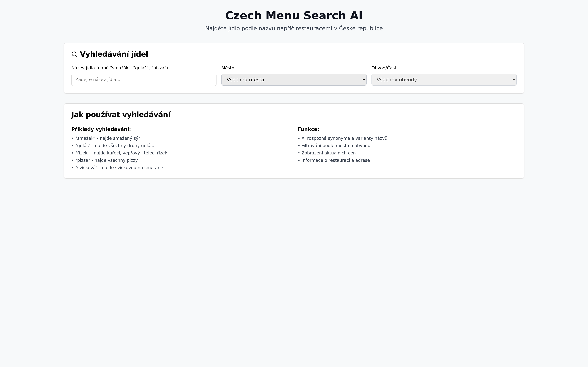Click the Město label
The width and height of the screenshot is (588, 367).
(228, 68)
